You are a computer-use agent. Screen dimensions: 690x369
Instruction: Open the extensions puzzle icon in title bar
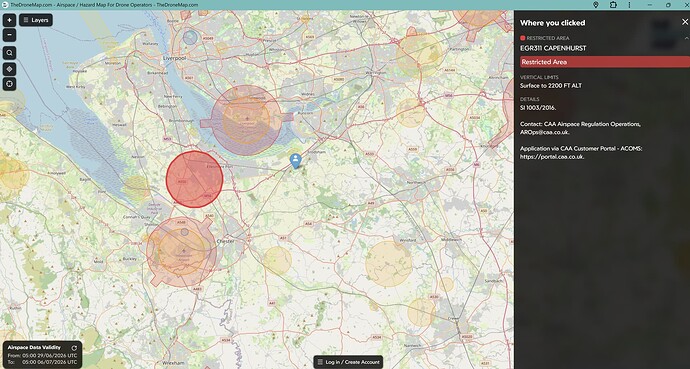(613, 5)
